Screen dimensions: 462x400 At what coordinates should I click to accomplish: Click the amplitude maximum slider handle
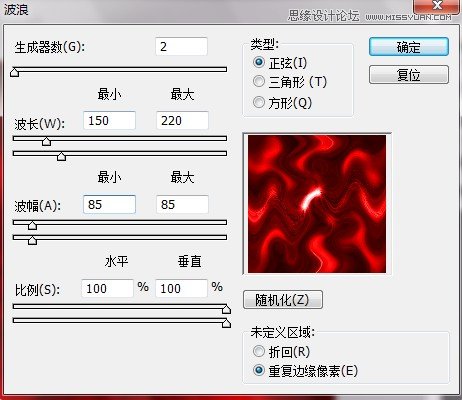pos(32,240)
